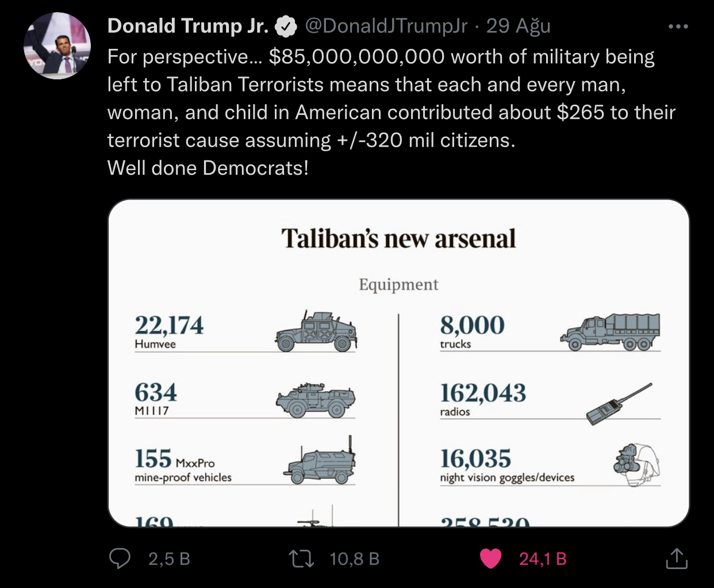Click the MxxPro mine-proof vehicle illustration
Screen dimensions: 714x588
tap(319, 463)
